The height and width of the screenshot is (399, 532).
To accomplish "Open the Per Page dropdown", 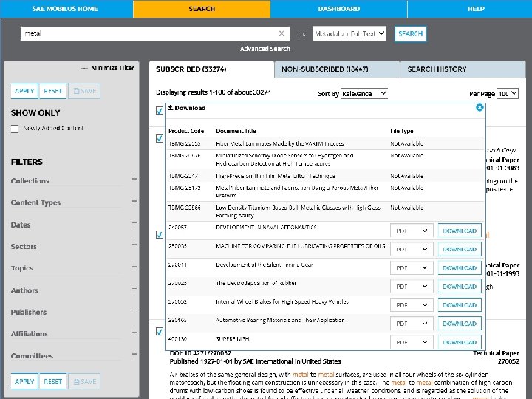I will click(x=508, y=93).
